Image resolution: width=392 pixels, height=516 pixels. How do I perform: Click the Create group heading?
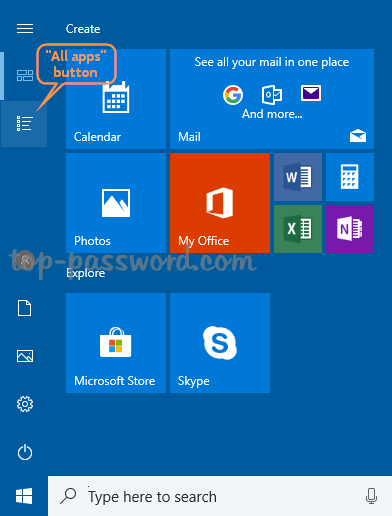point(83,29)
